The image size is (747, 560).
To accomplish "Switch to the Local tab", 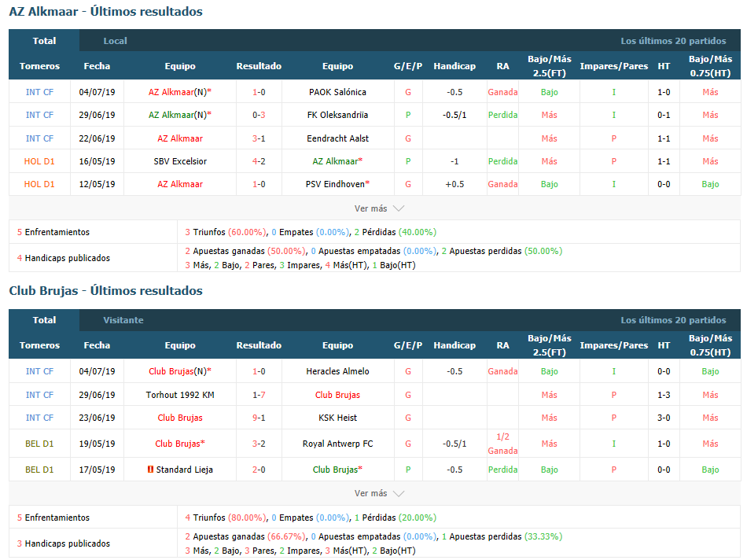I will (116, 41).
